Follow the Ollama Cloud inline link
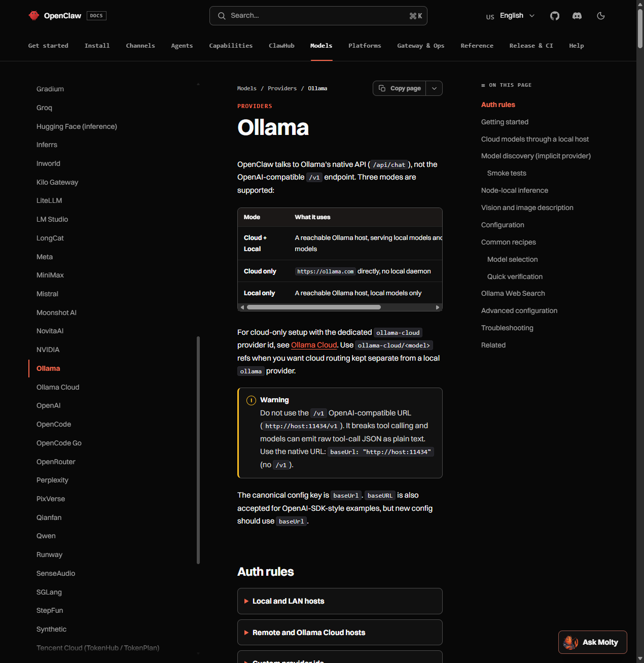 coord(314,345)
